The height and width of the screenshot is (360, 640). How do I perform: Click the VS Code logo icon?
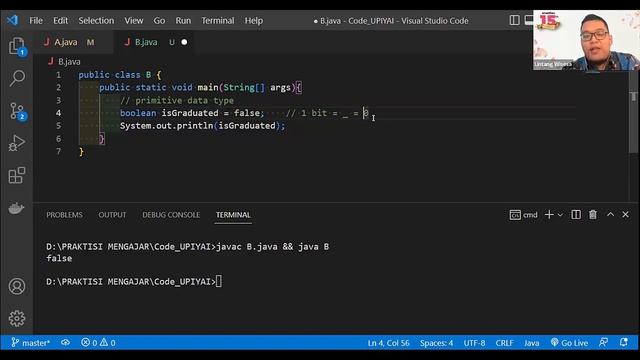tap(12, 20)
